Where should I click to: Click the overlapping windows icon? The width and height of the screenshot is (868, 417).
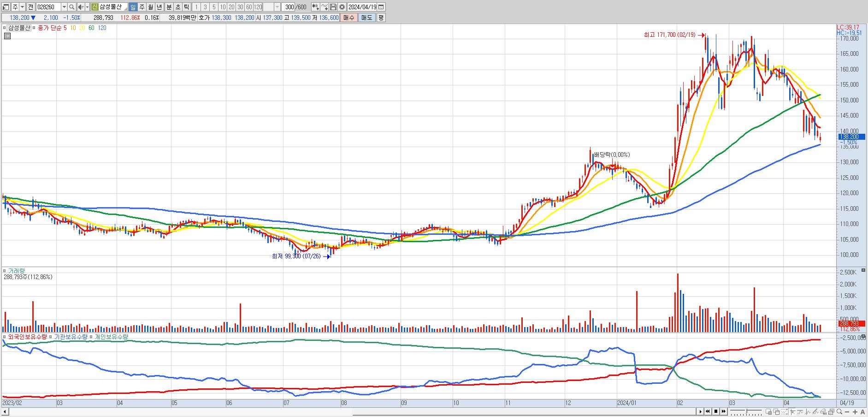coord(777,411)
